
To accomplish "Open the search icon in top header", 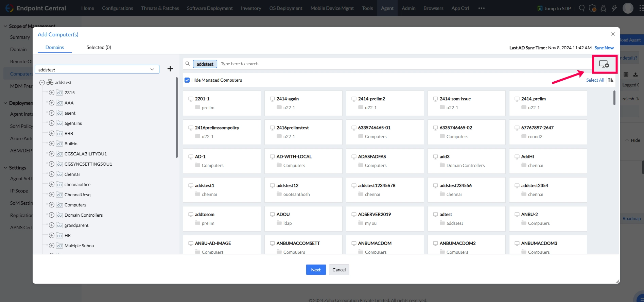I will pyautogui.click(x=582, y=8).
